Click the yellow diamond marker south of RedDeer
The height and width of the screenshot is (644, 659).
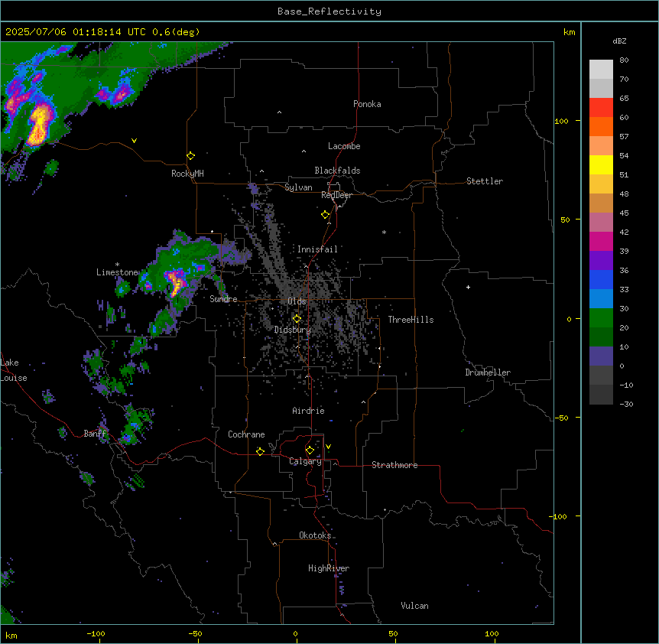326,215
